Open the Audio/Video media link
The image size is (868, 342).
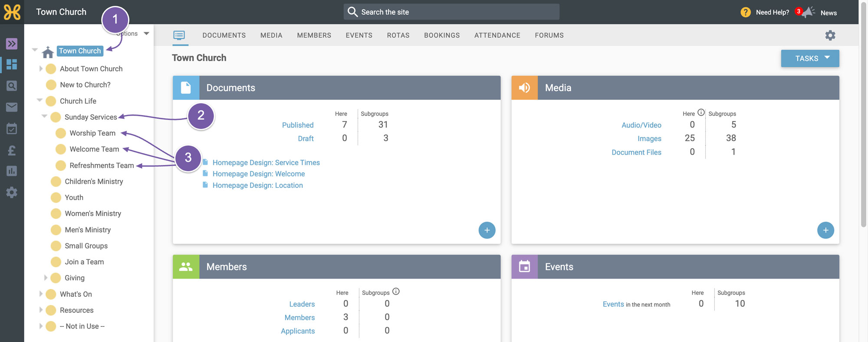641,125
